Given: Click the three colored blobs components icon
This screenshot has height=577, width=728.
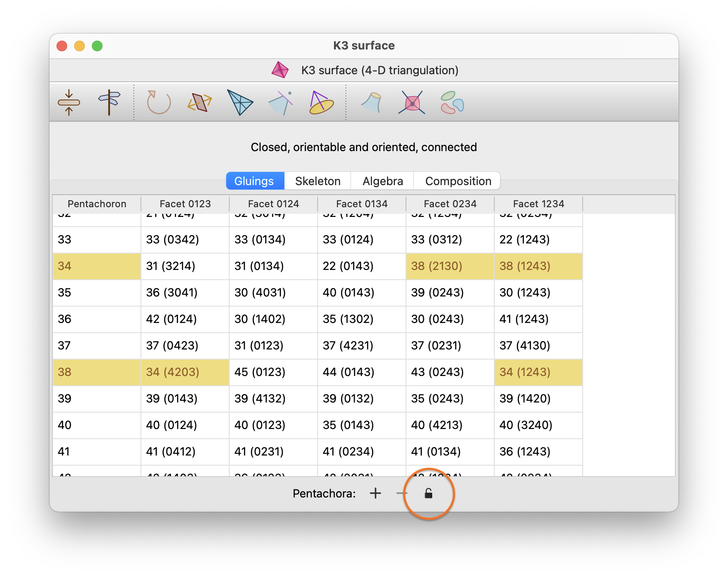Looking at the screenshot, I should coord(452,102).
